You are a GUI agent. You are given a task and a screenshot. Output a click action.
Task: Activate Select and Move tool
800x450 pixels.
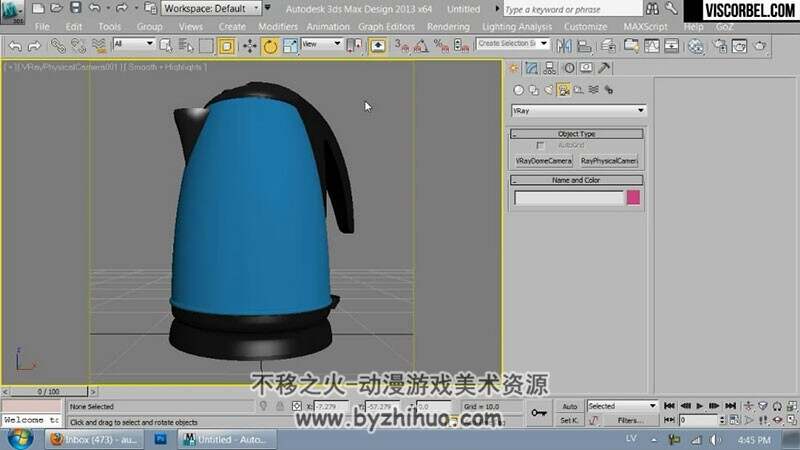click(x=249, y=46)
